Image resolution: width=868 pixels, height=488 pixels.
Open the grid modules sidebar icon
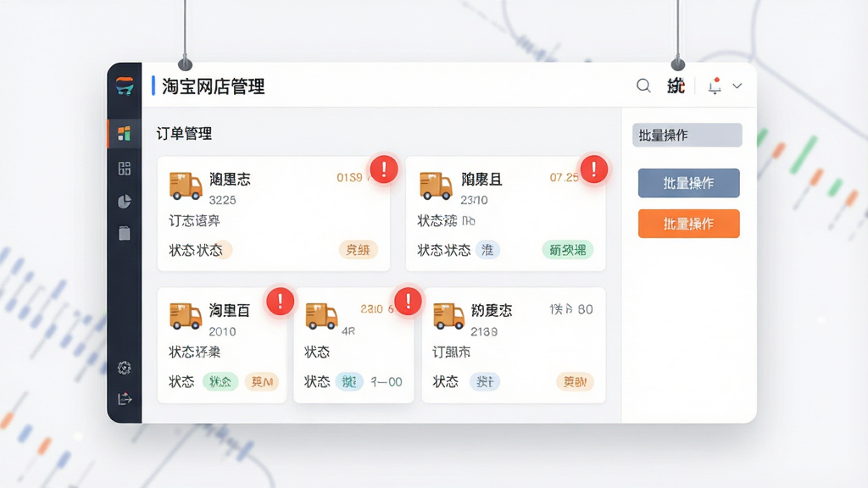[x=125, y=169]
